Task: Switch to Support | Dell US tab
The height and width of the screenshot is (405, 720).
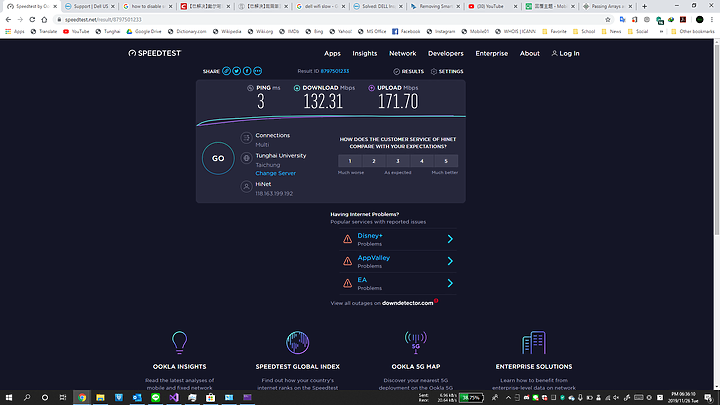Action: pos(89,6)
